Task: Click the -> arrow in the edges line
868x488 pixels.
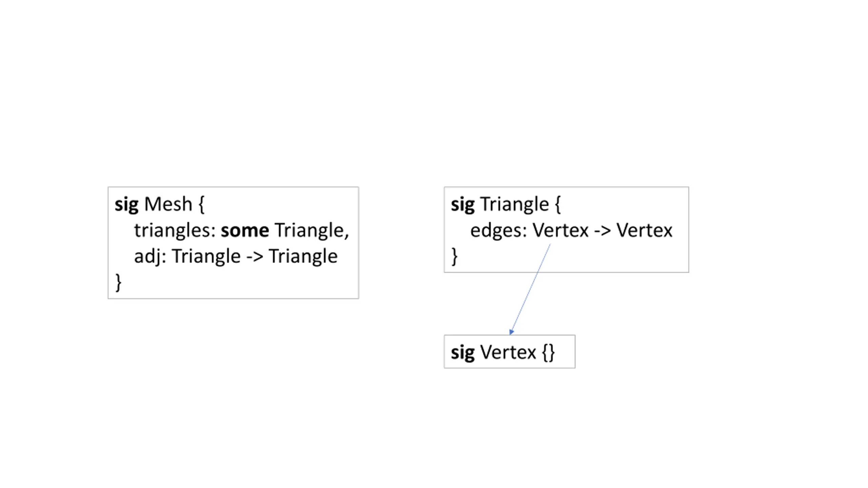Action: (x=603, y=231)
